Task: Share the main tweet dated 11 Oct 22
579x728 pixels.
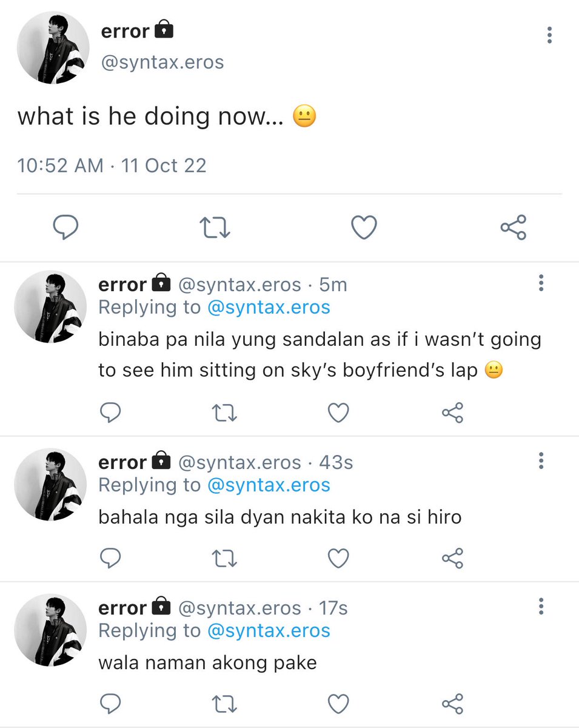Action: click(x=514, y=227)
